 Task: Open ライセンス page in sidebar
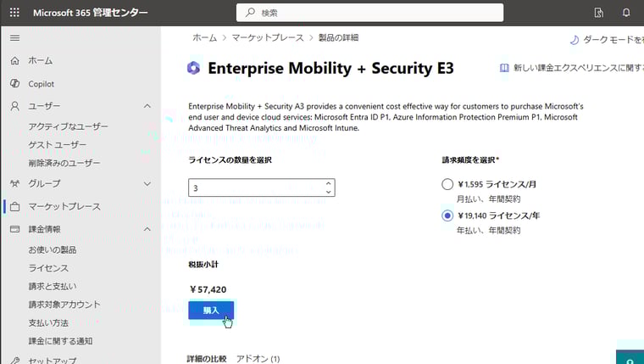tap(48, 268)
